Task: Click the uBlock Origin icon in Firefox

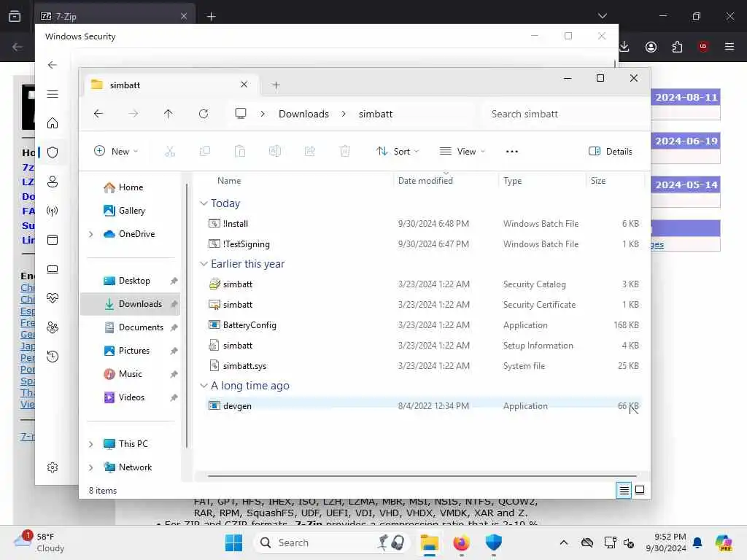Action: coord(703,47)
